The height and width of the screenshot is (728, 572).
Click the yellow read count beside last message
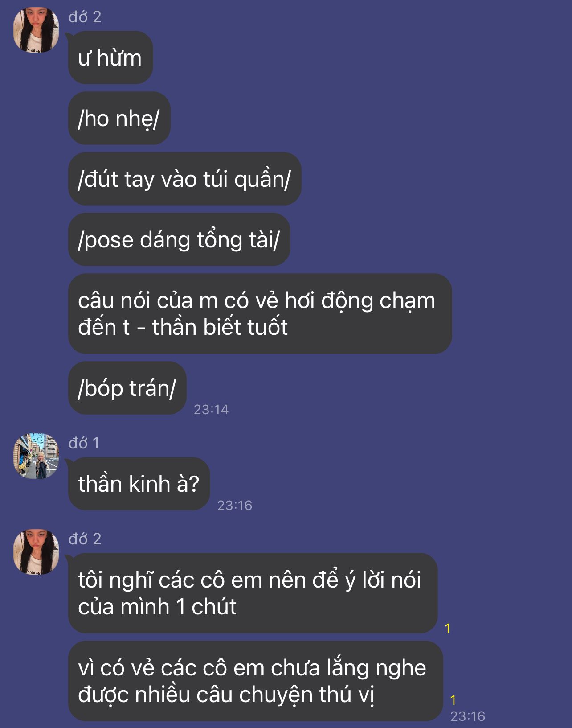pyautogui.click(x=453, y=700)
